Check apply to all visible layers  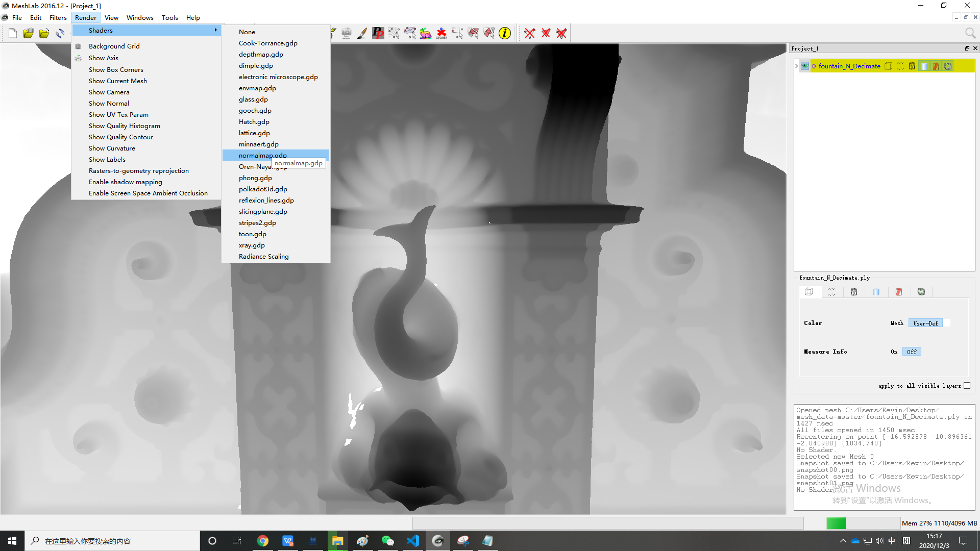coord(967,386)
